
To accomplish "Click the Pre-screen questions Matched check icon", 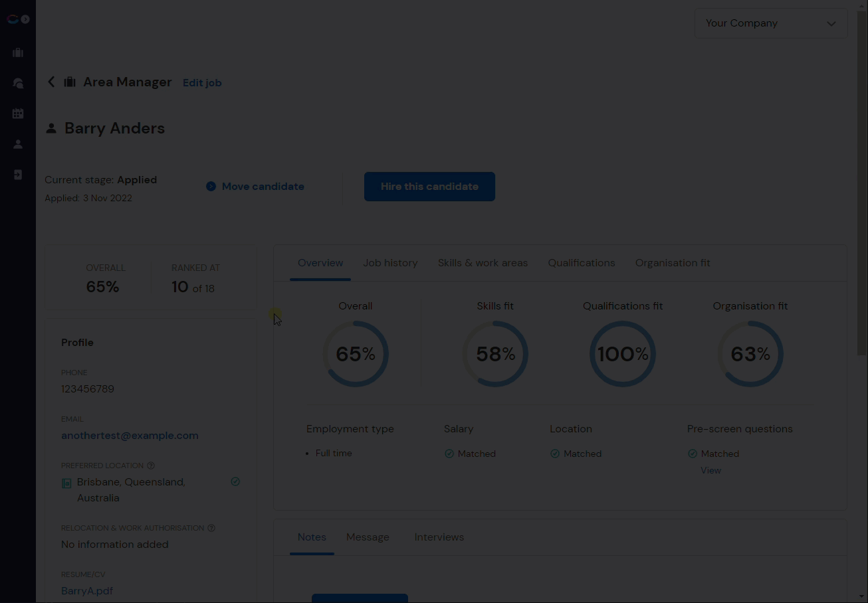I will point(693,454).
